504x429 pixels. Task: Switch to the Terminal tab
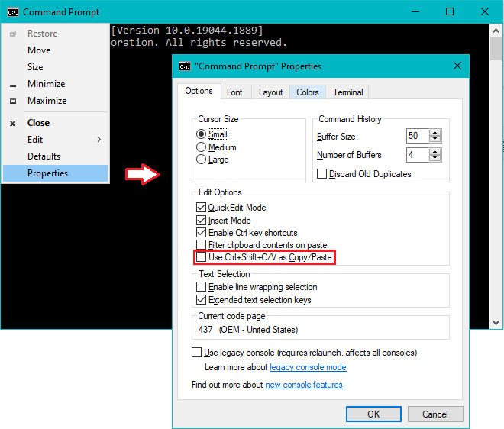pos(347,92)
